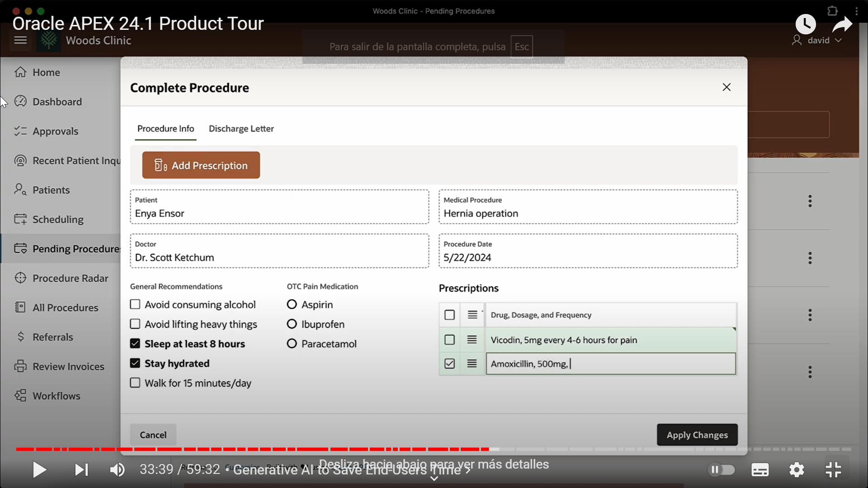Mute the video volume icon
The image size is (868, 488).
[118, 470]
